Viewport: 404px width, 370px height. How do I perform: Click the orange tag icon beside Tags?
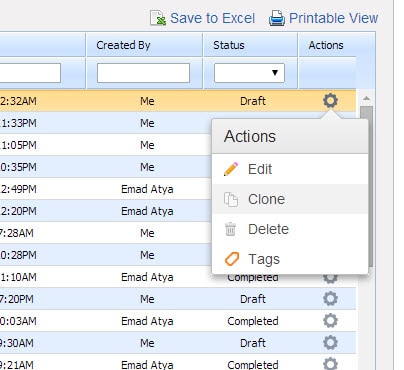[232, 259]
